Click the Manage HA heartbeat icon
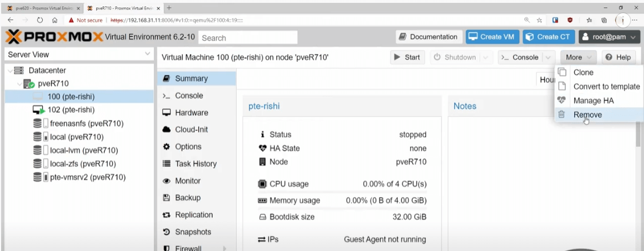The image size is (644, 251). pos(562,100)
